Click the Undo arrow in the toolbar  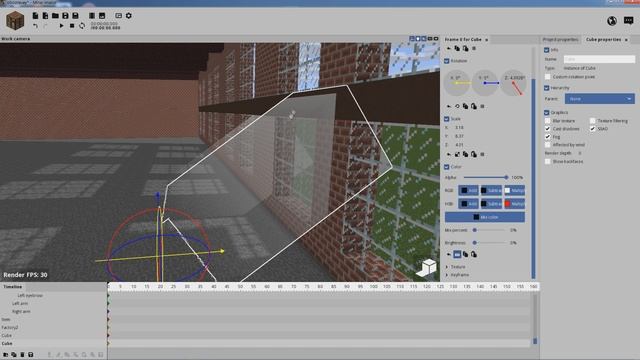[x=36, y=26]
